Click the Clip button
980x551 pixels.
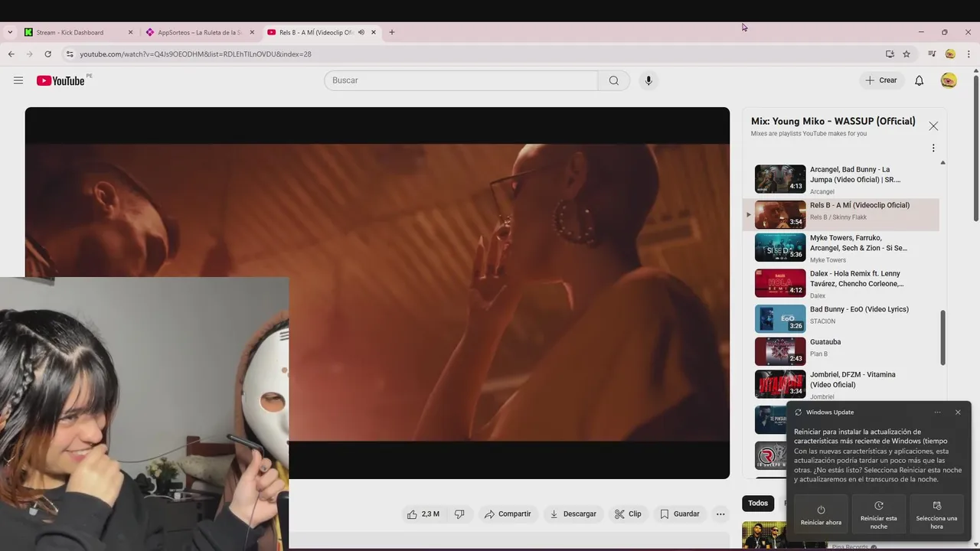pyautogui.click(x=628, y=514)
